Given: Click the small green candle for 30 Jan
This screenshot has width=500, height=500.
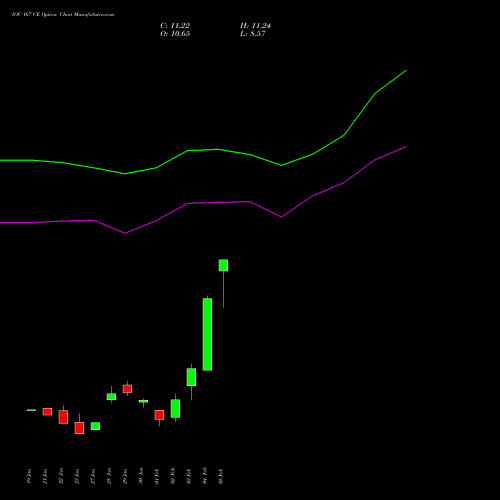Looking at the screenshot, I should [143, 401].
